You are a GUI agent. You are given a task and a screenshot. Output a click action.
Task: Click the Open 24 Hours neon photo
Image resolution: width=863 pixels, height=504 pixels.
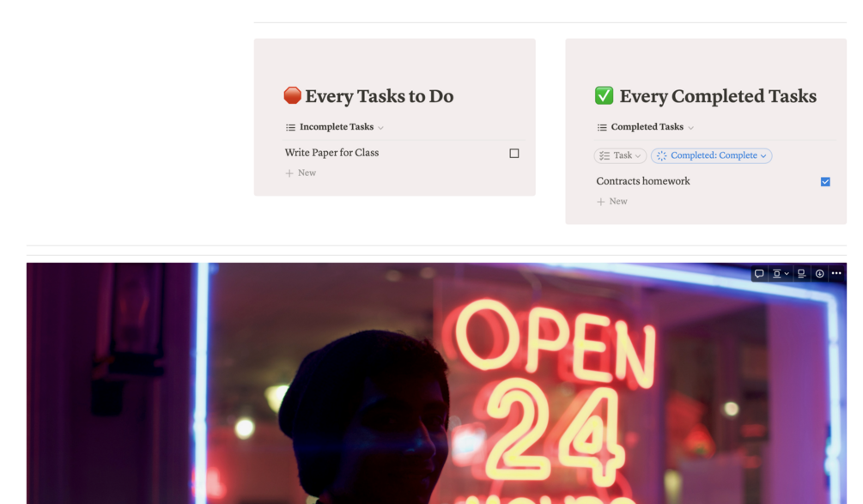[x=436, y=384]
